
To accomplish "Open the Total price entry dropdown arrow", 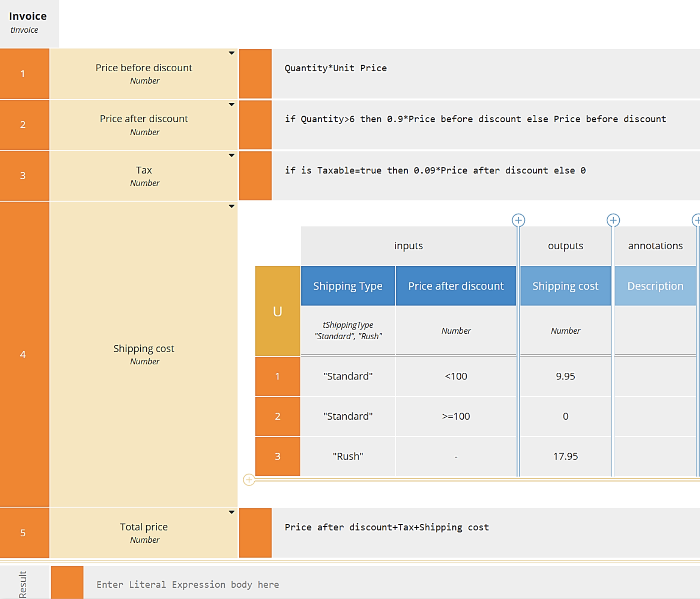I will pyautogui.click(x=231, y=512).
